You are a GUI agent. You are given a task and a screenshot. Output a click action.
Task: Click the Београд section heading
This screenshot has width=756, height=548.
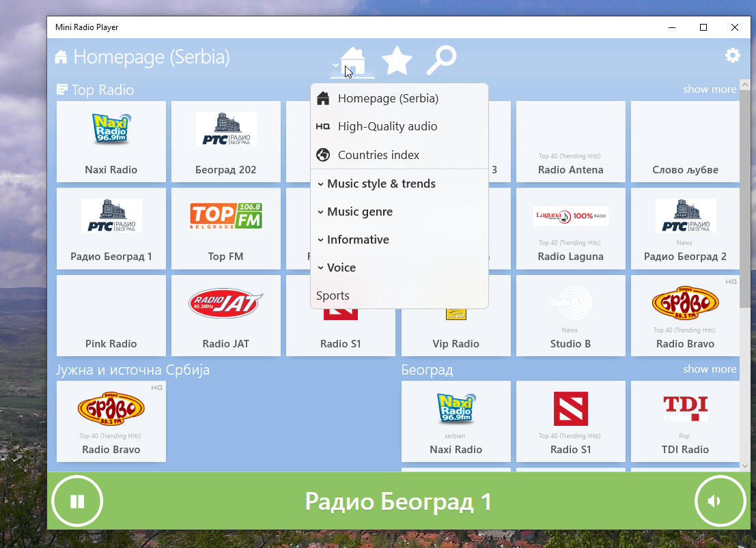pyautogui.click(x=428, y=370)
